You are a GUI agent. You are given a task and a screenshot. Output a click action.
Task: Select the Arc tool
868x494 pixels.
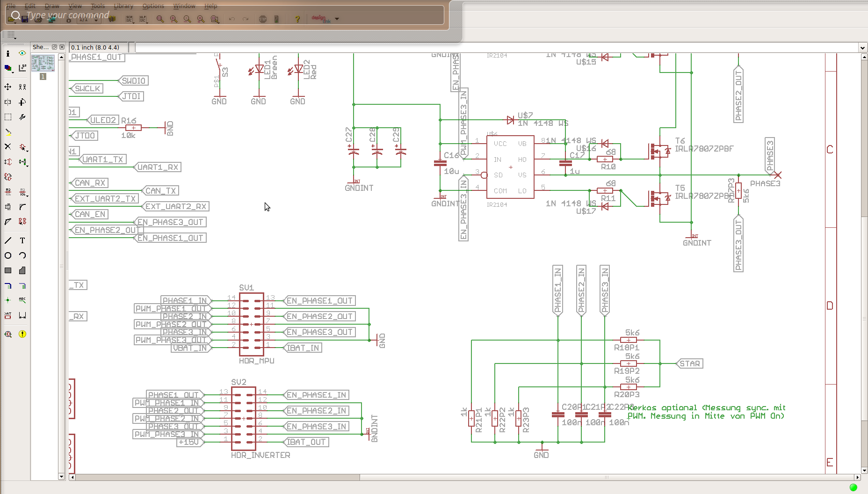[22, 255]
